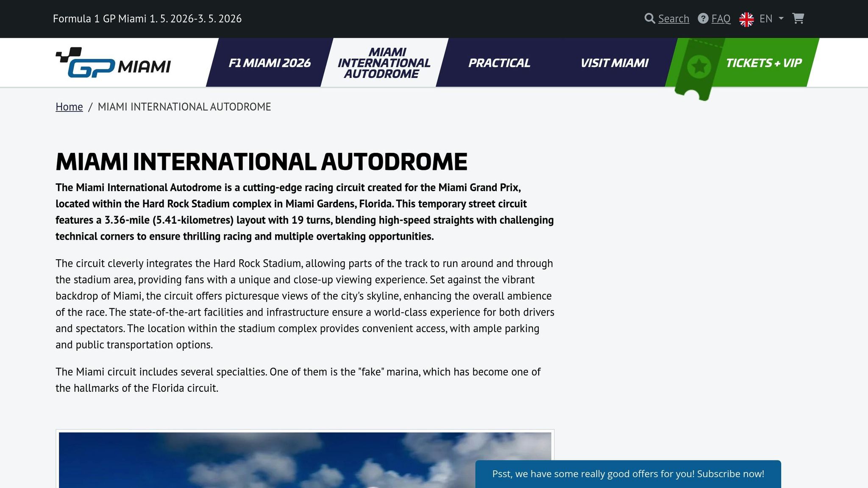The image size is (868, 488).
Task: Click the paragraph beginning 'The circuit cleverly integrates'
Action: [x=305, y=304]
